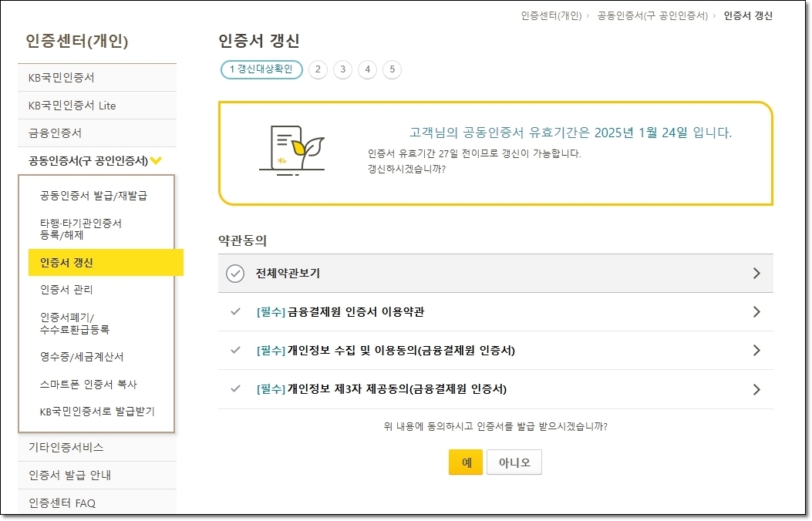812x521 pixels.
Task: Click the 인증센터(개인) sidebar heading
Action: tap(76, 41)
